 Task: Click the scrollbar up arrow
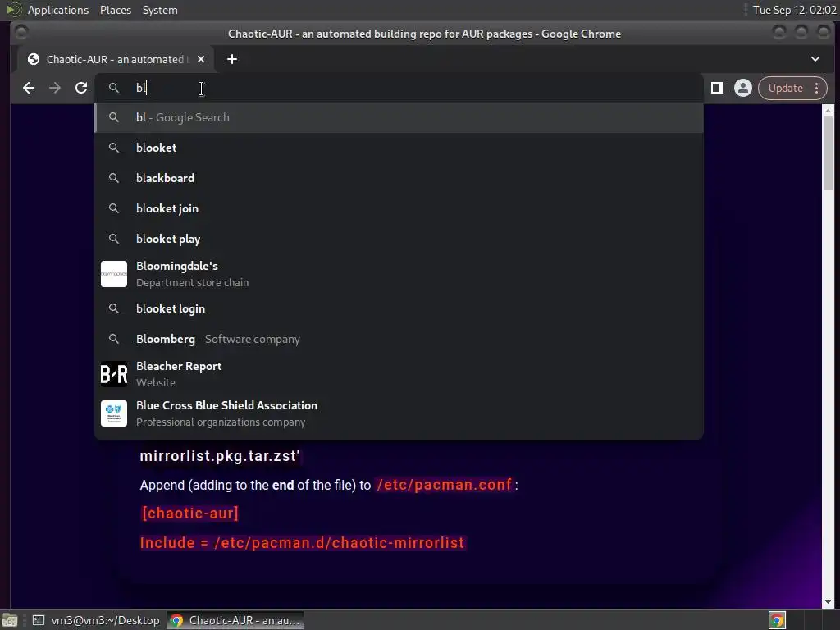[829, 111]
